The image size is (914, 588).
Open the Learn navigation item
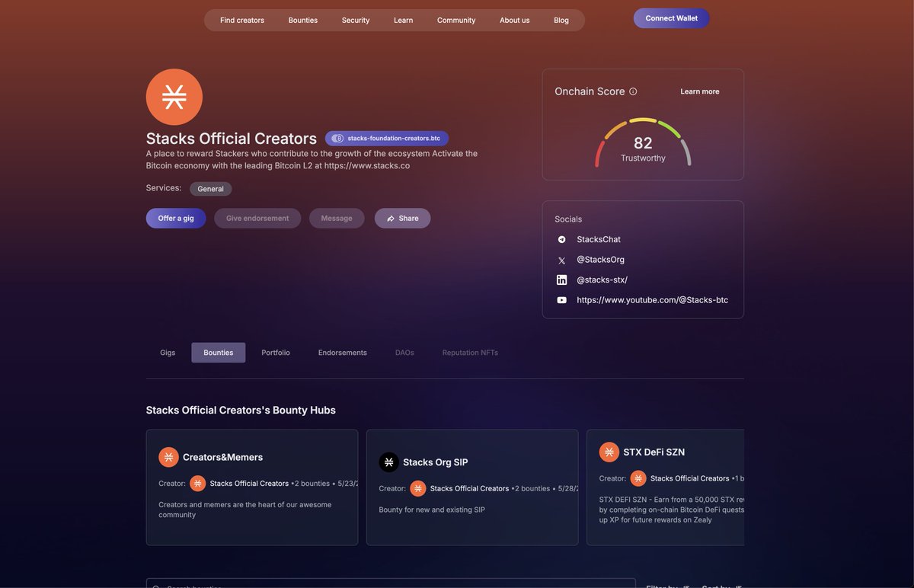pos(404,21)
